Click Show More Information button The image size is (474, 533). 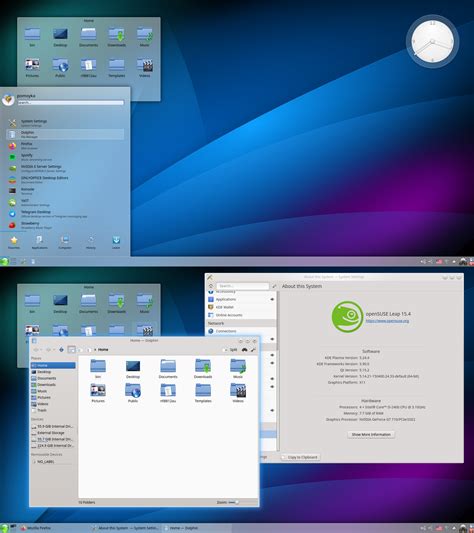(x=371, y=434)
